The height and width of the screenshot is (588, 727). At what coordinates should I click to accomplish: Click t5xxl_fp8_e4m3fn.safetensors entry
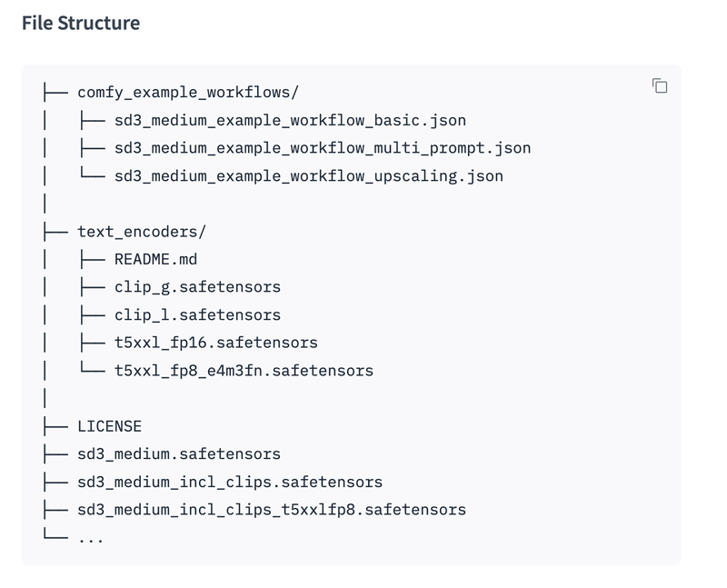click(244, 370)
